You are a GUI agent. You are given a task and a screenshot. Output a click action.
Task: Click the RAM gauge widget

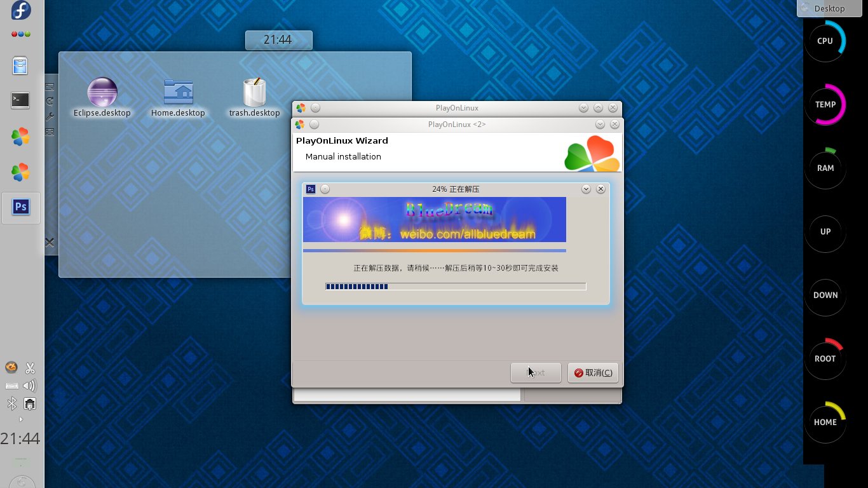pyautogui.click(x=825, y=168)
